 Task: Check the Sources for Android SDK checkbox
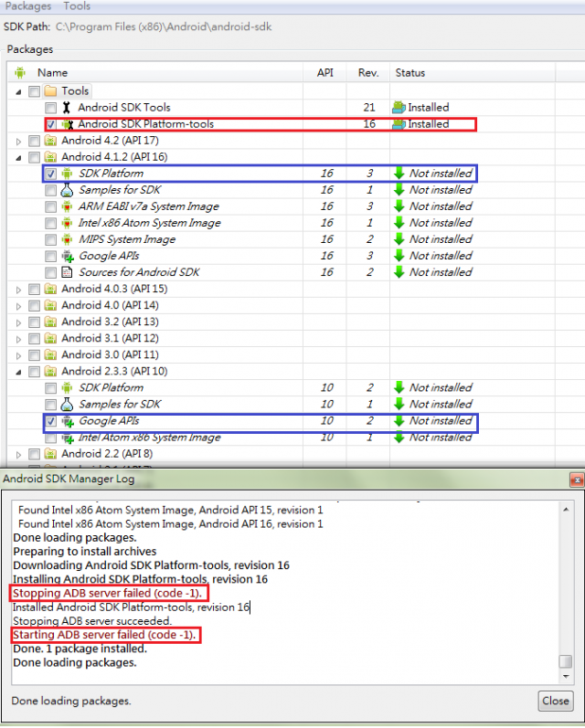[50, 273]
